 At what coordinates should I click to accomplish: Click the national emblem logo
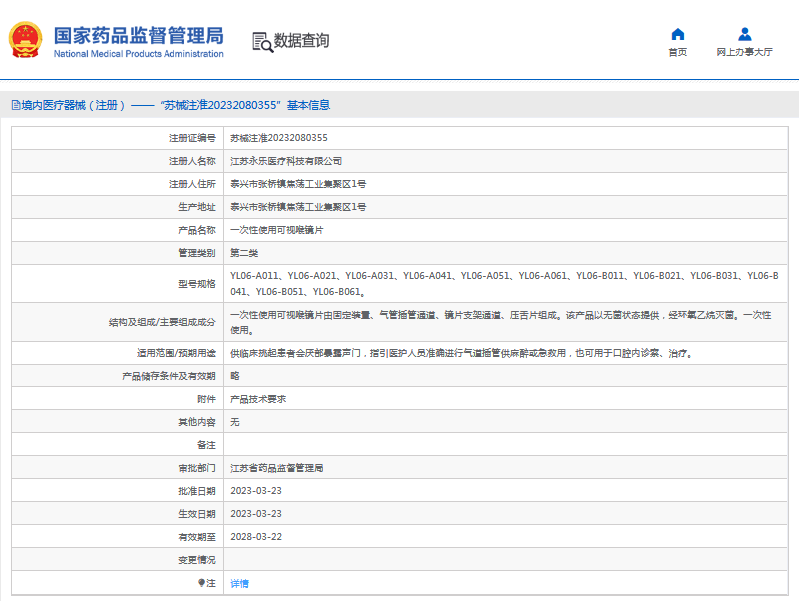(x=25, y=40)
